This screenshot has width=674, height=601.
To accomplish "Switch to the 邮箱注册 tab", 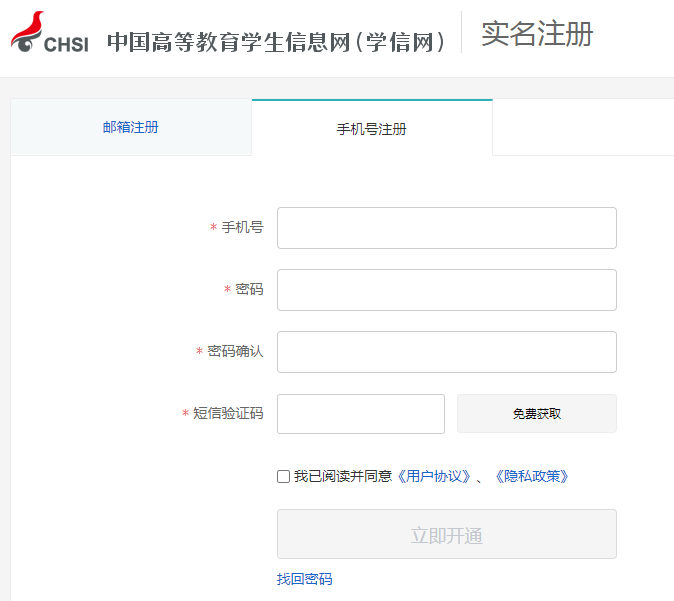I will (131, 127).
